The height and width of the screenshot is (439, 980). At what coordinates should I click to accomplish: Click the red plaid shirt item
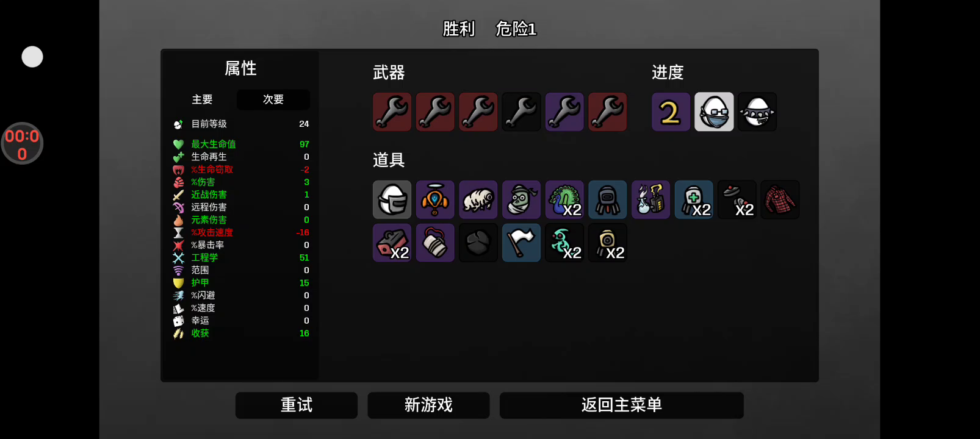pyautogui.click(x=780, y=199)
